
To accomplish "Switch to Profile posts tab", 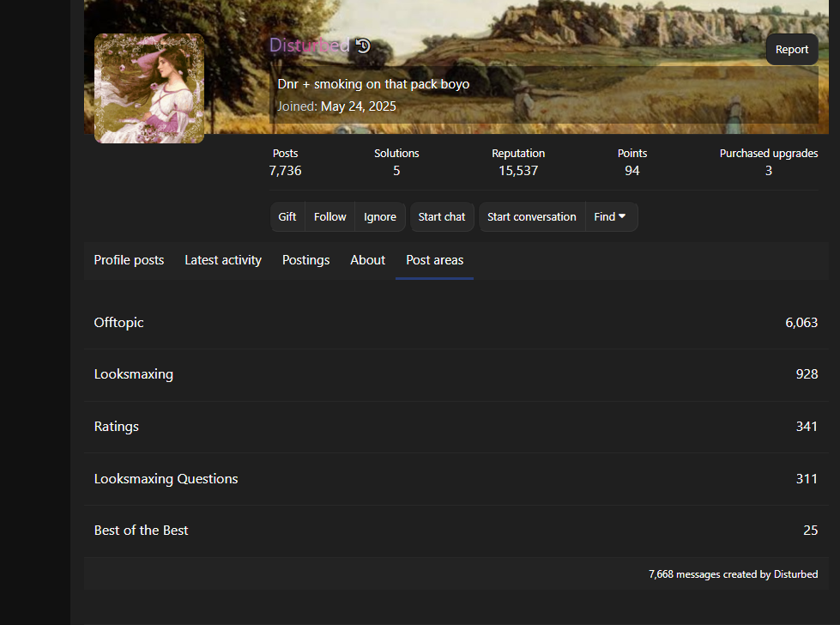I will (129, 260).
